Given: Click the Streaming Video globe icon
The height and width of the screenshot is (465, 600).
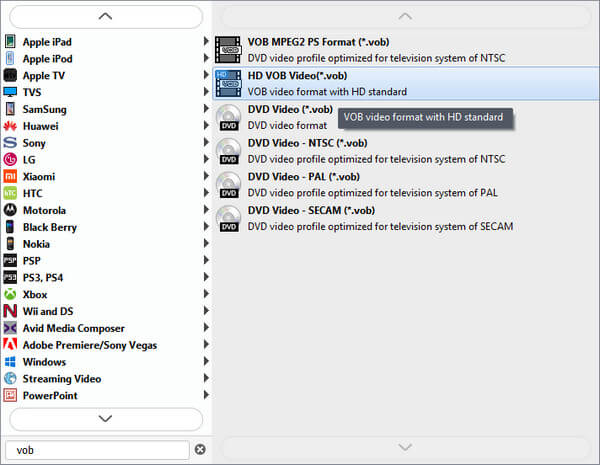Looking at the screenshot, I should (x=10, y=378).
